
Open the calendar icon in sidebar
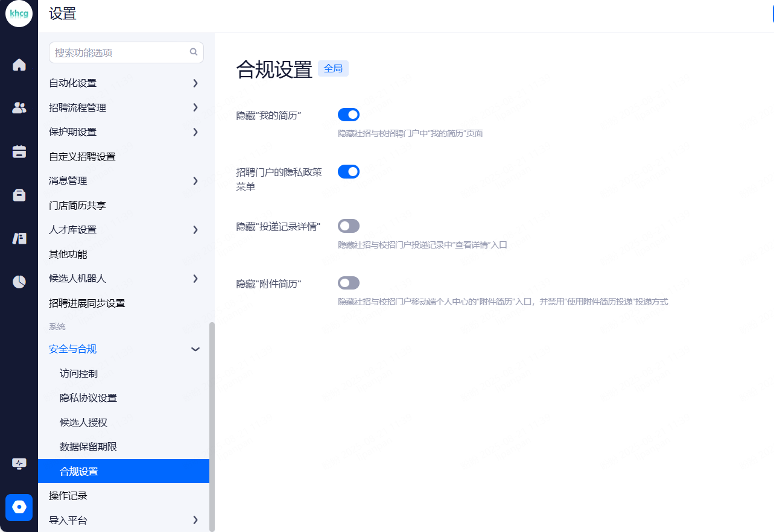point(19,151)
